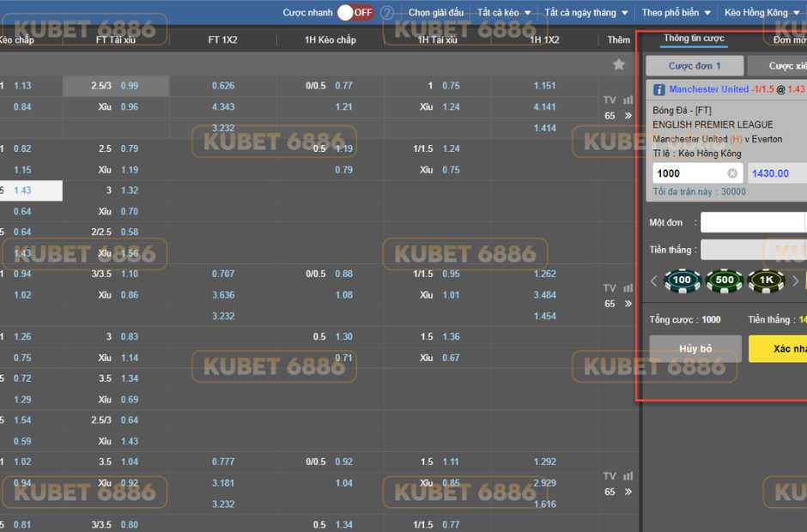807x532 pixels.
Task: Select the 100 betting chip
Action: (683, 281)
